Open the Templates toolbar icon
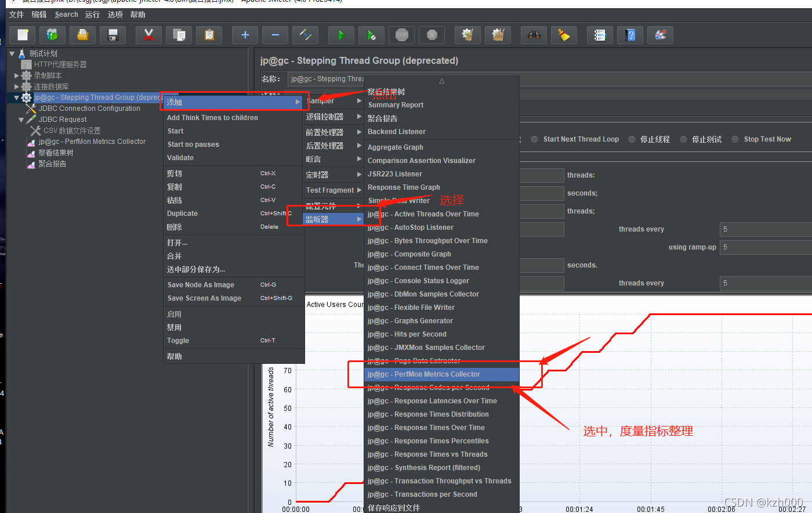Image resolution: width=812 pixels, height=513 pixels. tap(53, 35)
